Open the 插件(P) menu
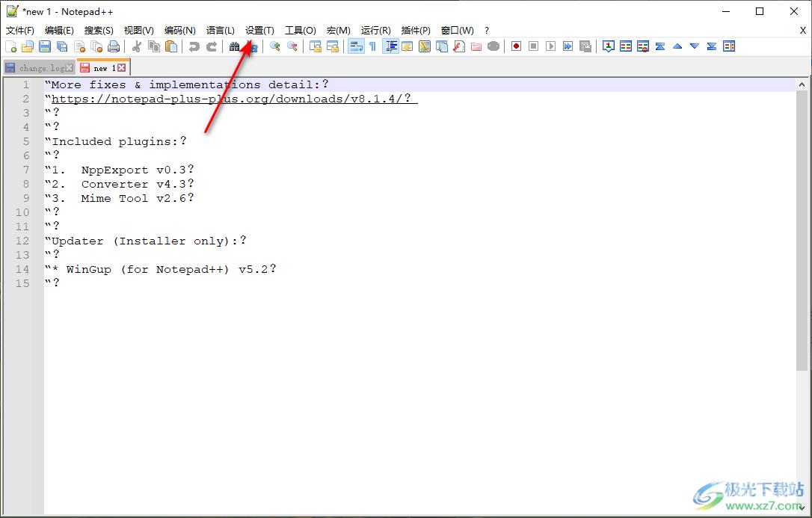This screenshot has height=518, width=812. pos(416,31)
